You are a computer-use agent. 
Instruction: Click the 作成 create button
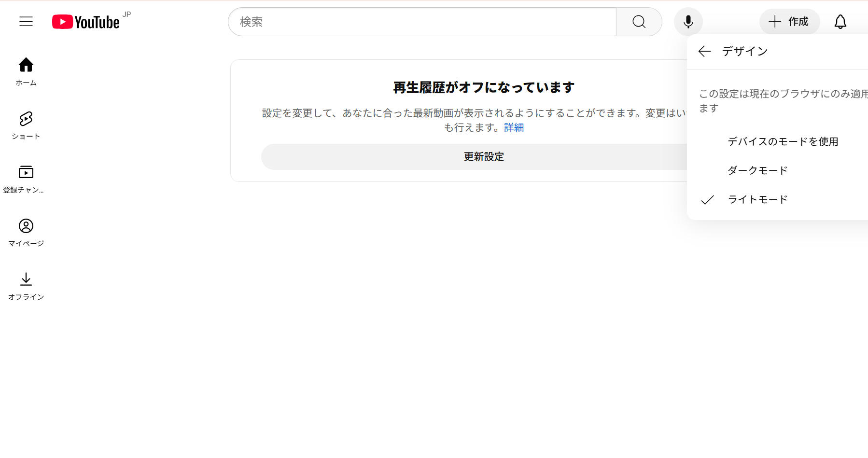tap(789, 22)
